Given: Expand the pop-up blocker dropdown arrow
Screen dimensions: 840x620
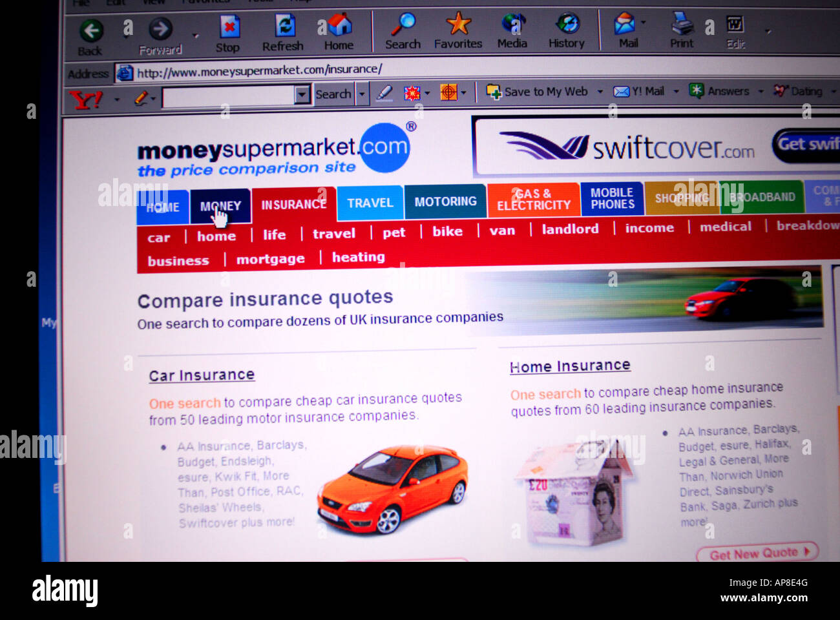Looking at the screenshot, I should (427, 93).
